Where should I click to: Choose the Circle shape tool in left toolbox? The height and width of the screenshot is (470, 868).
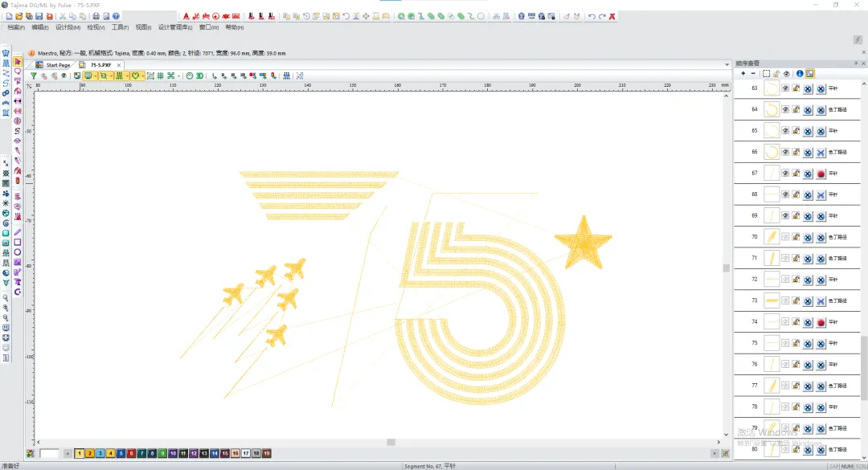[x=18, y=252]
